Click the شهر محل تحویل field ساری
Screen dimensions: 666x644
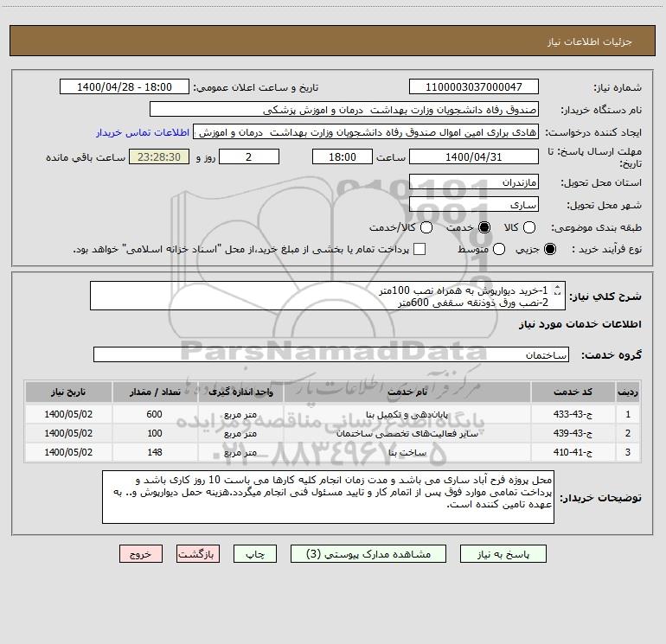(x=474, y=204)
